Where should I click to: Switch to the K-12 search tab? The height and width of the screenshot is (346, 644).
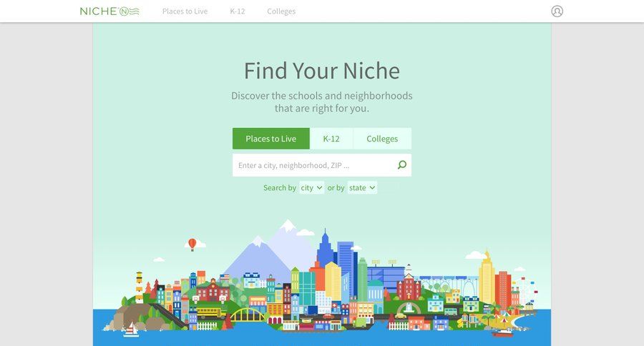pos(331,139)
